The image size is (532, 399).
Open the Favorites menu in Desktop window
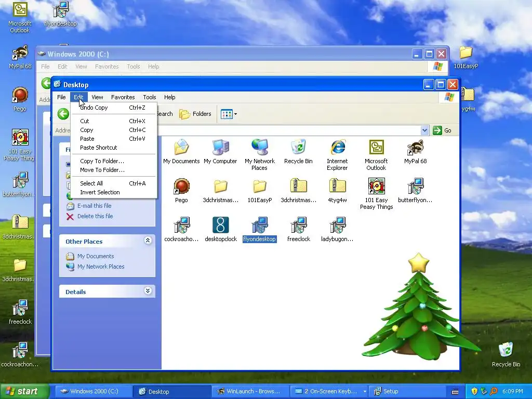123,97
